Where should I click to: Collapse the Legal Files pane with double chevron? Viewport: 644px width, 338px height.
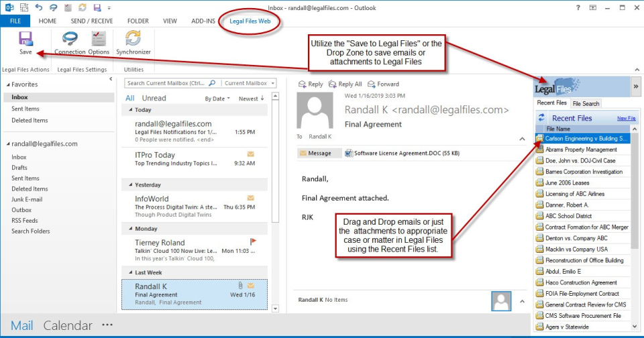click(x=636, y=87)
